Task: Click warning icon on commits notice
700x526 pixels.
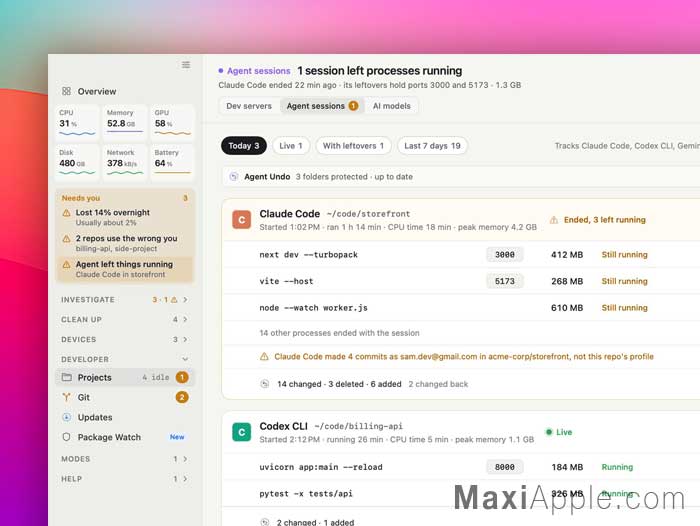Action: coord(264,356)
